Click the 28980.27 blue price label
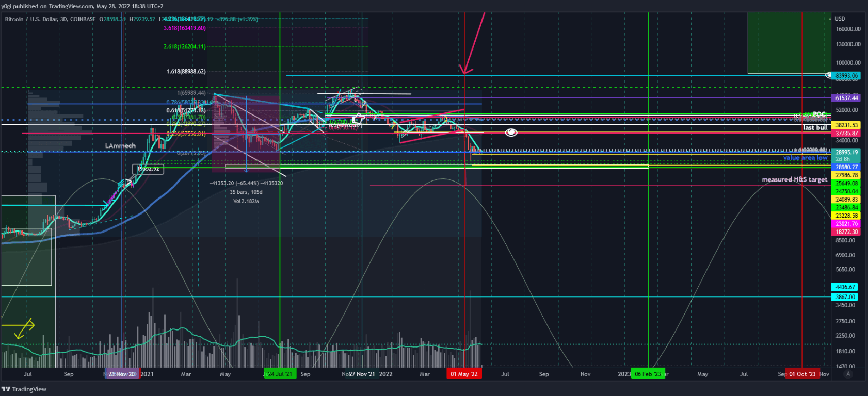 [x=846, y=167]
